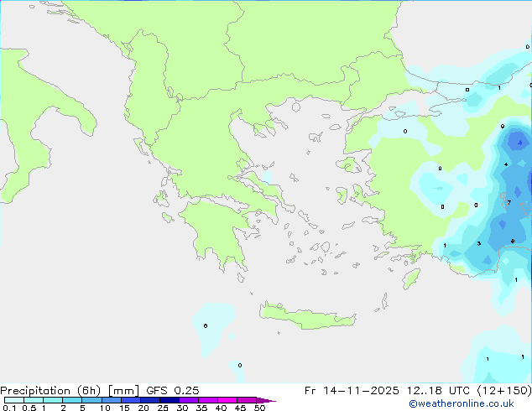Viewport: 532px width, 411px height.
Task: Click the 35–40 mm legend color swatch
Action: pos(207,400)
